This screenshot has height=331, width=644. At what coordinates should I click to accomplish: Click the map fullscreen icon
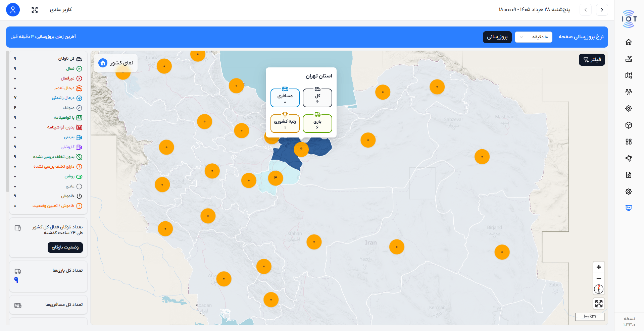[599, 304]
